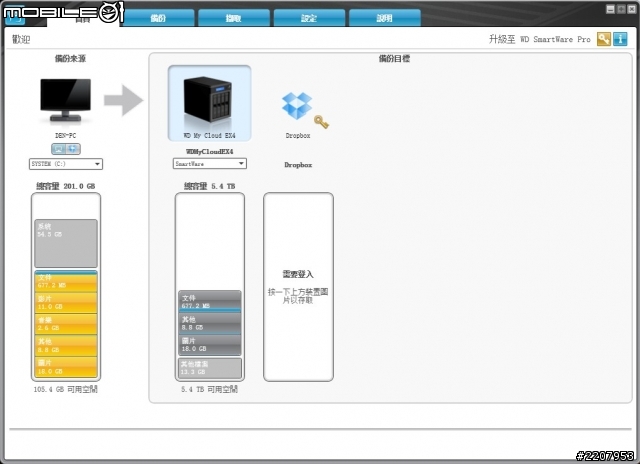Click 升級至 WD SmartWare Pro upgrade text
The image size is (640, 464).
[540, 39]
